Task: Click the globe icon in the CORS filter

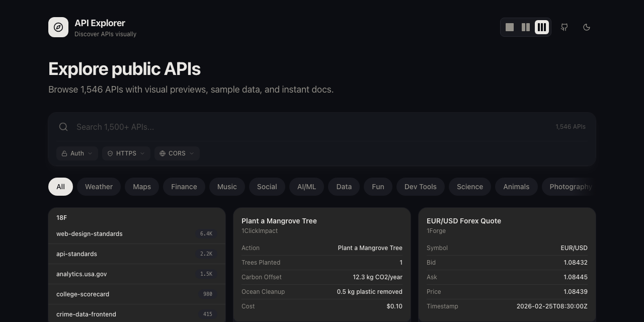Action: [162, 153]
